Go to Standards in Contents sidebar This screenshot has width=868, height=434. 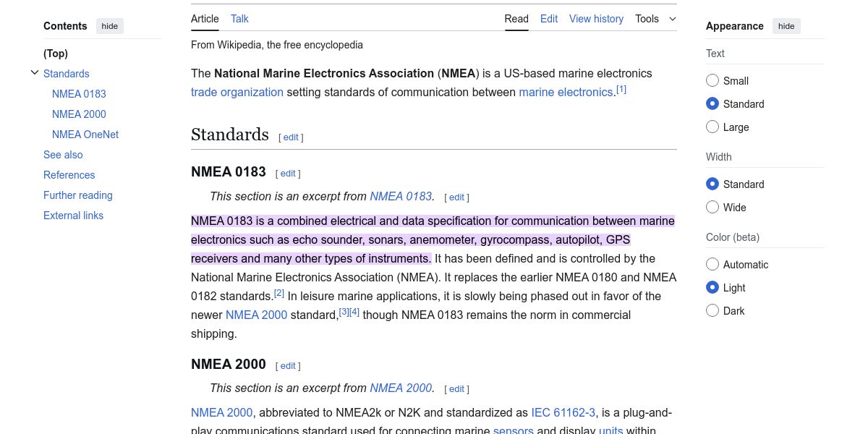[x=67, y=74]
